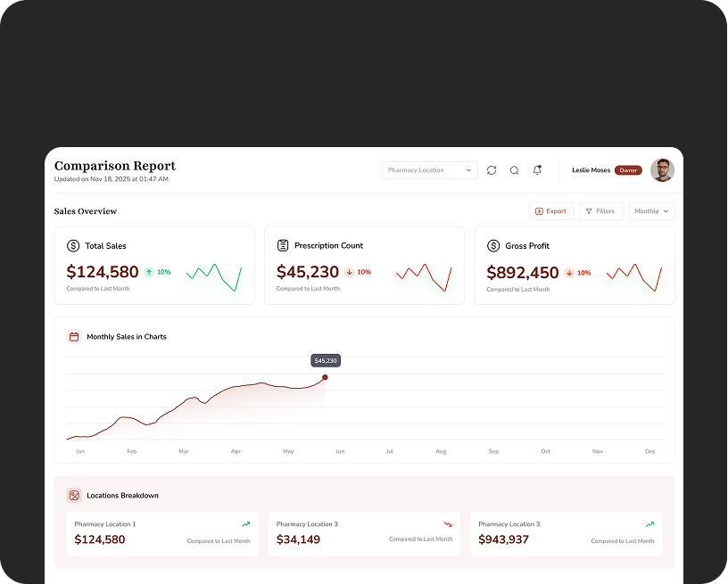Open the Monthly interval selector

pyautogui.click(x=651, y=210)
